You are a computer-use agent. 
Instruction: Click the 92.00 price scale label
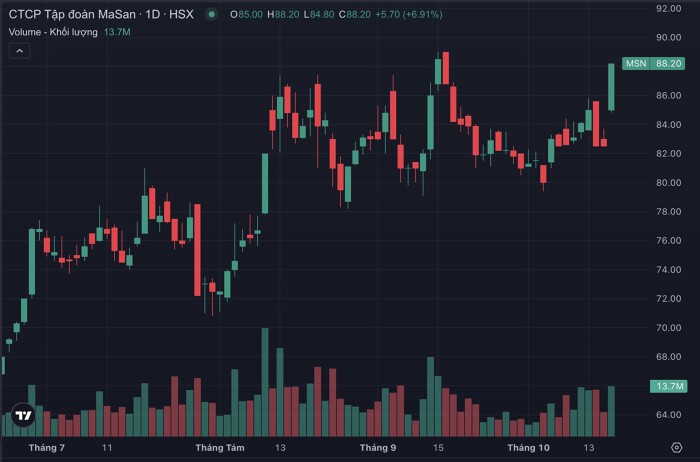[667, 8]
